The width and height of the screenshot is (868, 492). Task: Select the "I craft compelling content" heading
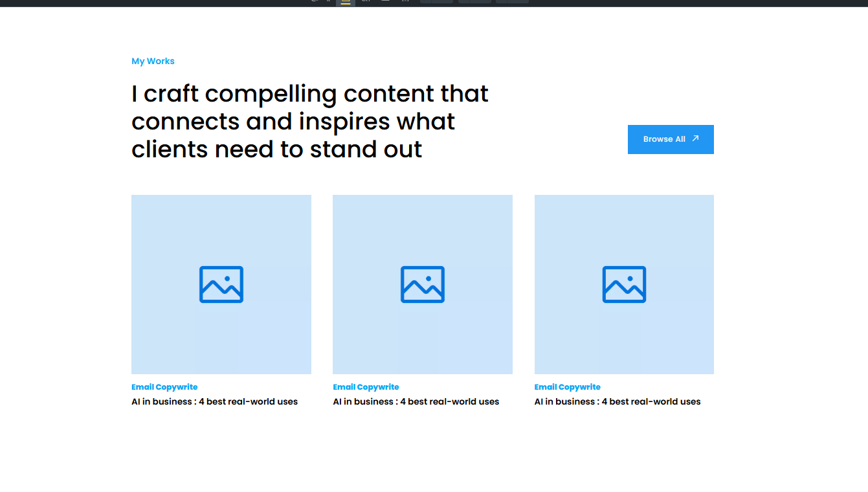[x=309, y=122]
